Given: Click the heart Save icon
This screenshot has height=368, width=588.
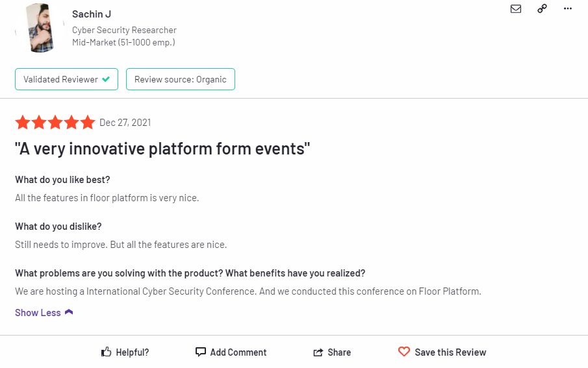Looking at the screenshot, I should click(x=404, y=352).
